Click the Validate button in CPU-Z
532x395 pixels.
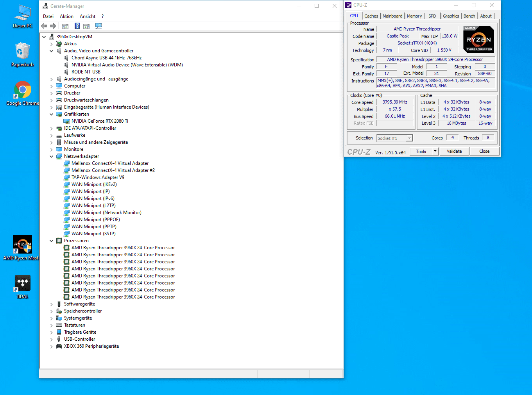pos(454,151)
